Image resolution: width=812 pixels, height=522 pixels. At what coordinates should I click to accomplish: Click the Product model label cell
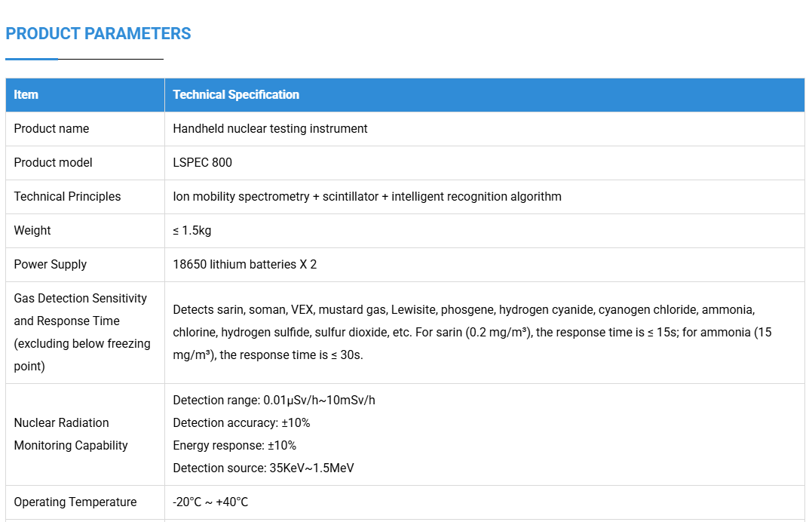(85, 163)
